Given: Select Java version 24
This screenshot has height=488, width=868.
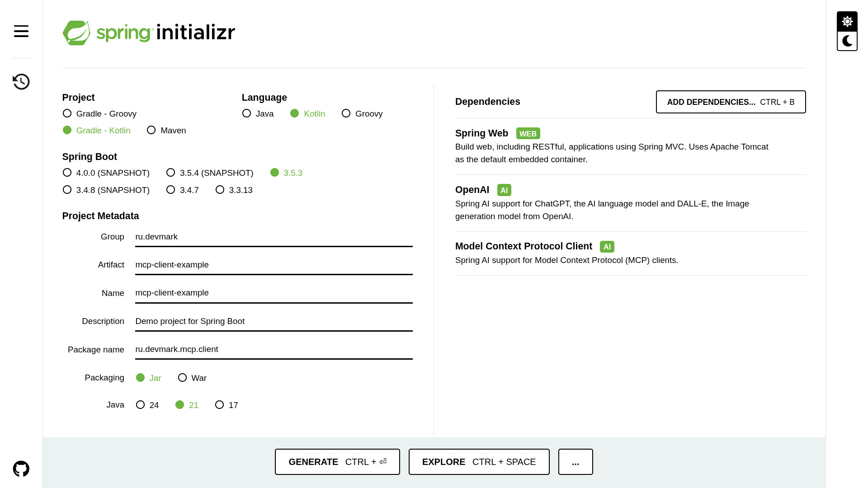Looking at the screenshot, I should click(147, 405).
